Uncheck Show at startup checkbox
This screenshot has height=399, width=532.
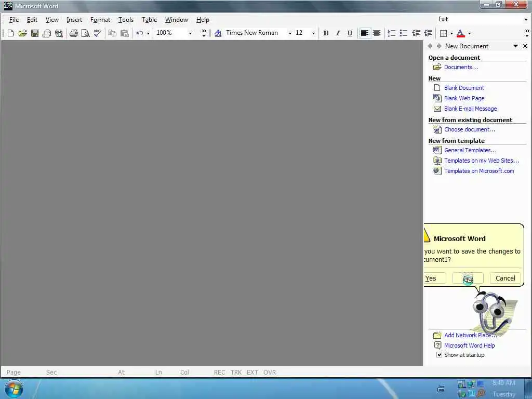pos(439,355)
